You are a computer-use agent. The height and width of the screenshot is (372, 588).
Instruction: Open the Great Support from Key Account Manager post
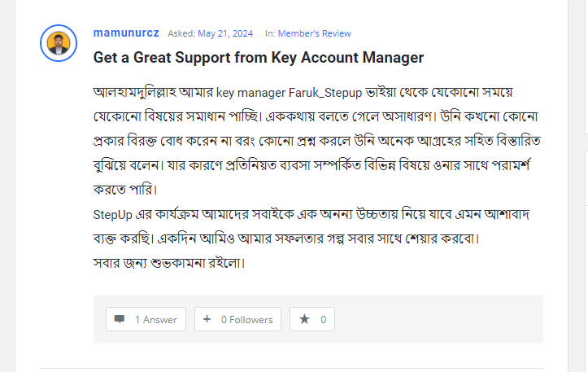258,58
